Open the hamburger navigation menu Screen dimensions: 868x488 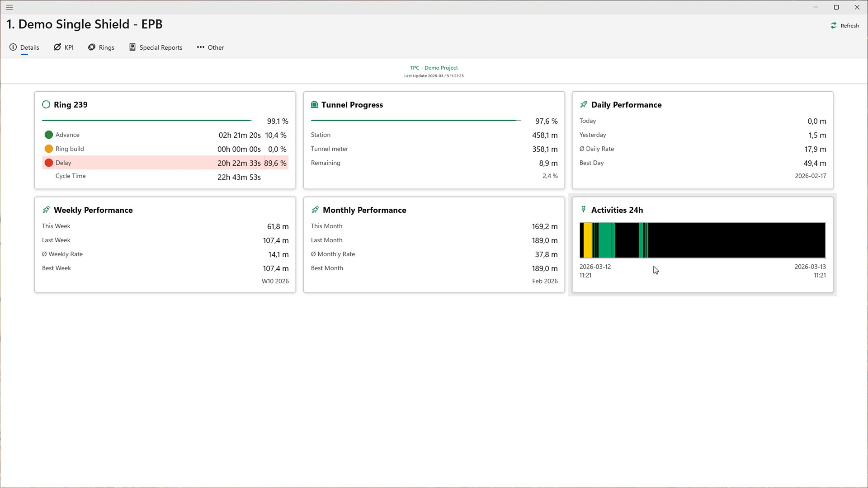9,7
